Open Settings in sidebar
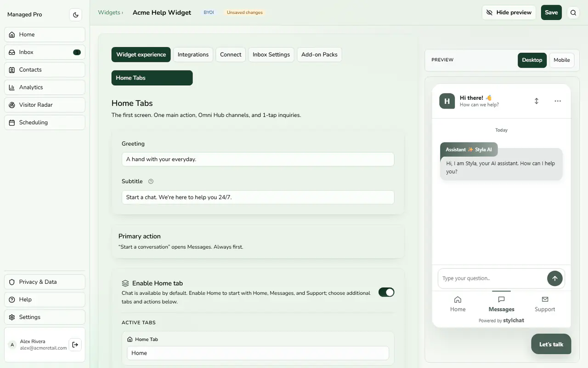Image resolution: width=588 pixels, height=368 pixels. click(x=45, y=317)
